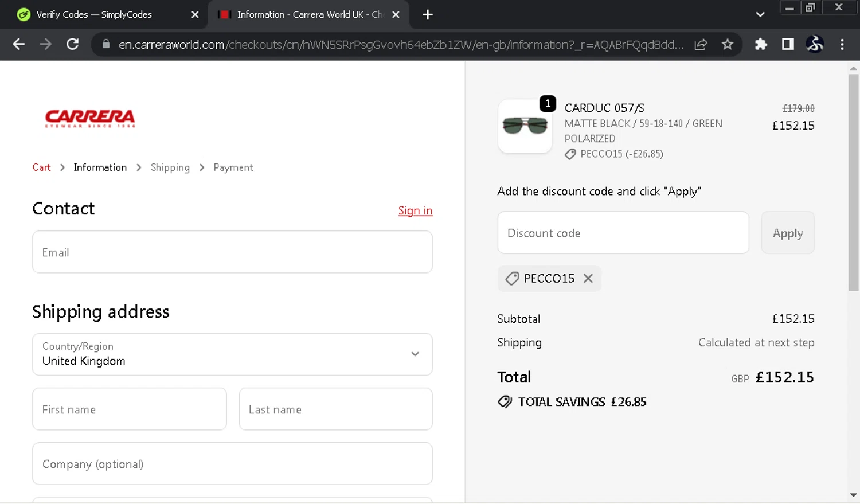
Task: Click 'Calculated at next step' shipping text
Action: pos(756,342)
